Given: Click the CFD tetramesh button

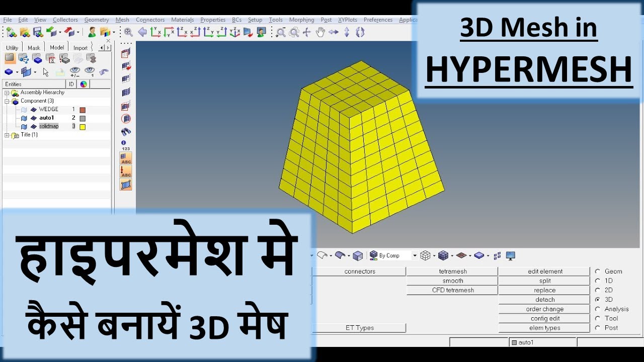Looking at the screenshot, I should coord(452,290).
